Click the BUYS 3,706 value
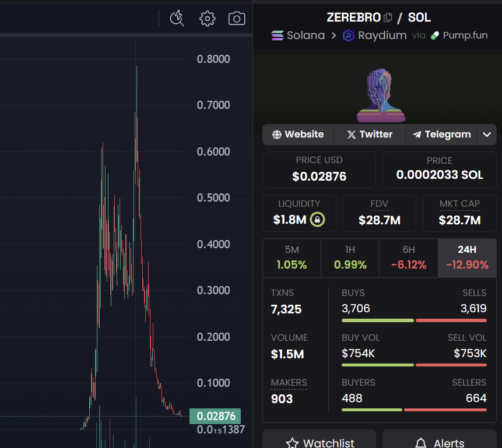This screenshot has height=448, width=502. (x=356, y=309)
